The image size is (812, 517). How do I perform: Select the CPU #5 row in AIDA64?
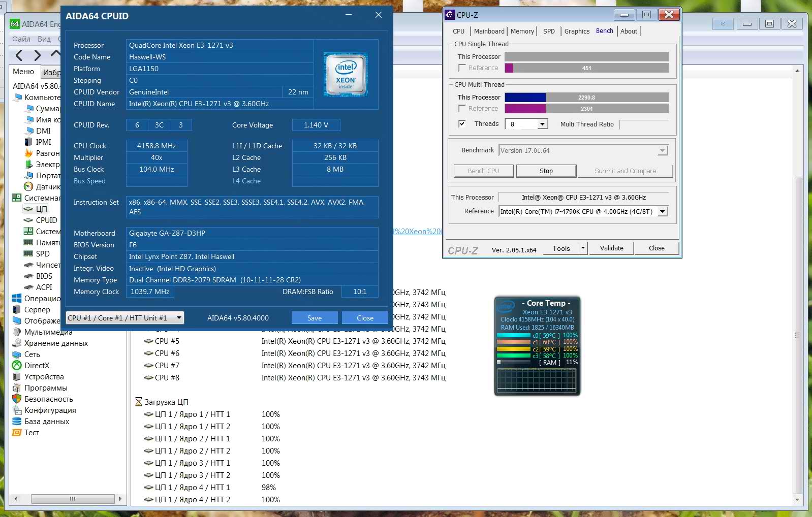tap(295, 341)
